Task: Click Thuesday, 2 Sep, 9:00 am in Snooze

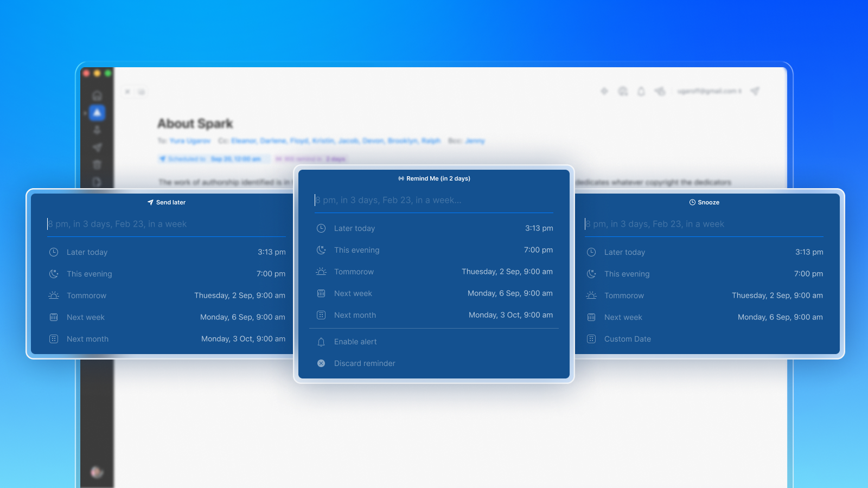Action: click(x=777, y=296)
